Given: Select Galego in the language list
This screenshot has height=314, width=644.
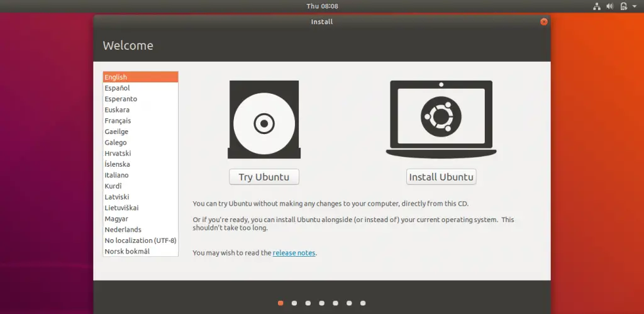Looking at the screenshot, I should point(140,142).
